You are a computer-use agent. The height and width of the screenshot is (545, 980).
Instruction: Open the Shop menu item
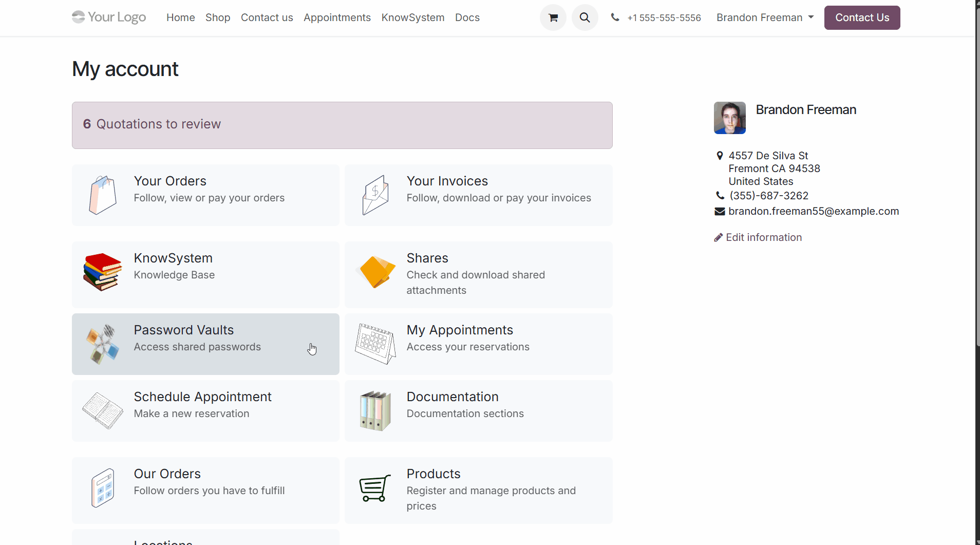[x=218, y=17]
